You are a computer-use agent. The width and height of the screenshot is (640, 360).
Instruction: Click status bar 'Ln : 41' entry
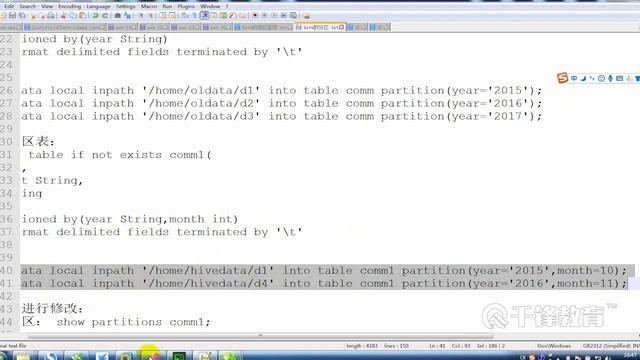pyautogui.click(x=437, y=346)
